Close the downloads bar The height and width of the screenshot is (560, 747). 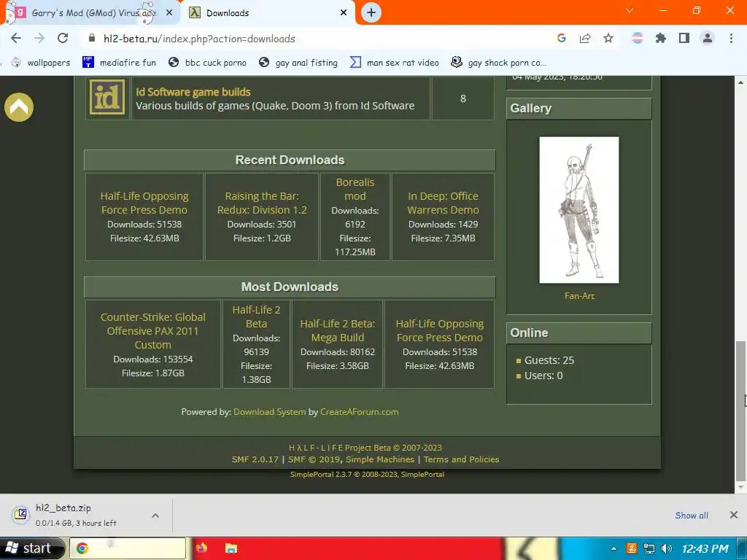point(734,515)
